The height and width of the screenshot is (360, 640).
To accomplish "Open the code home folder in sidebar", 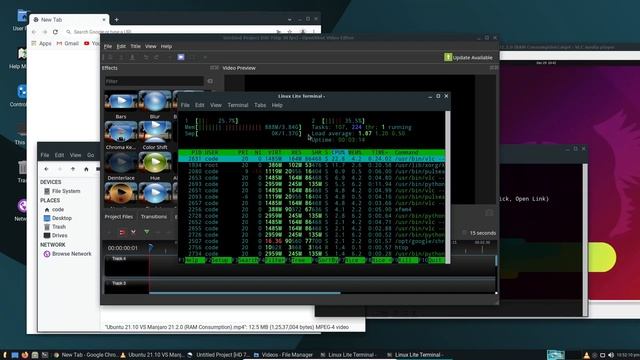I will click(x=54, y=209).
